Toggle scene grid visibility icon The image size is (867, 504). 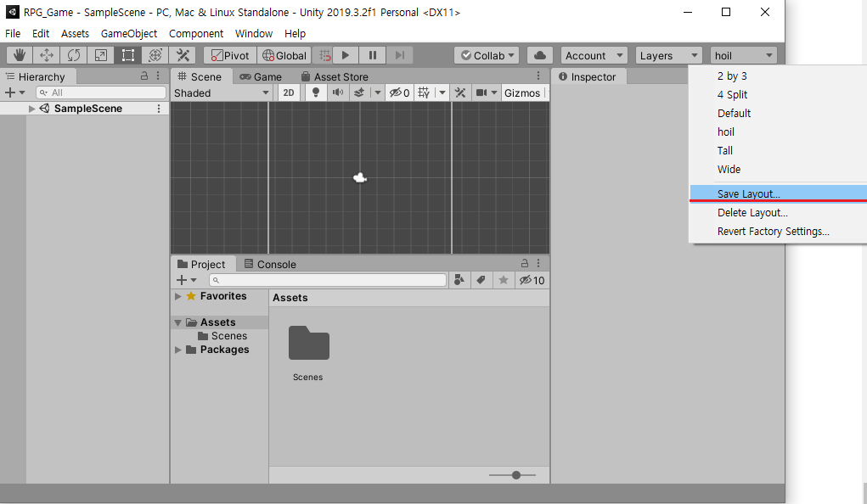coord(424,92)
